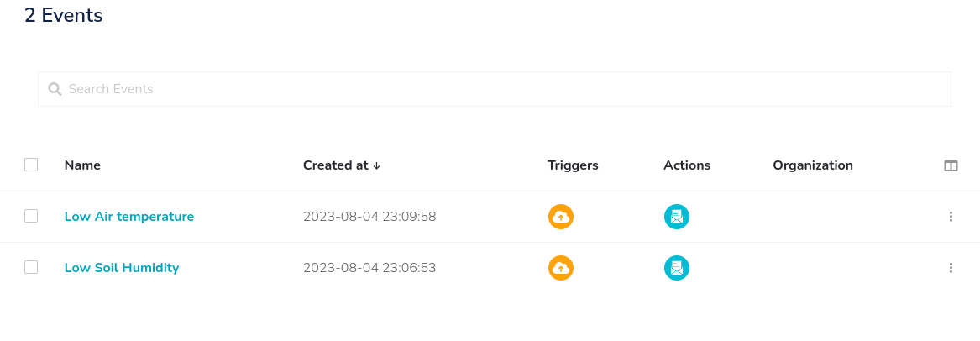Click trigger icon for Low Air temperature
Screen dimensions: 980x341
tap(561, 217)
